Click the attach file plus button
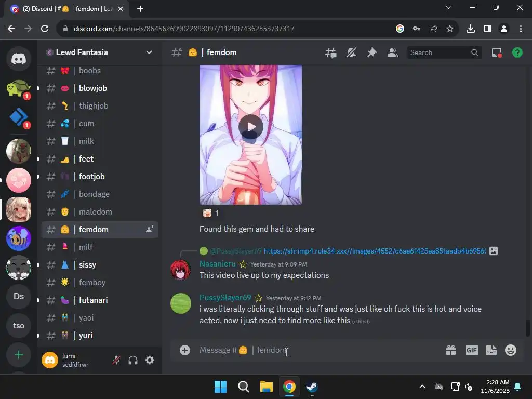This screenshot has width=532, height=399. pos(185,350)
